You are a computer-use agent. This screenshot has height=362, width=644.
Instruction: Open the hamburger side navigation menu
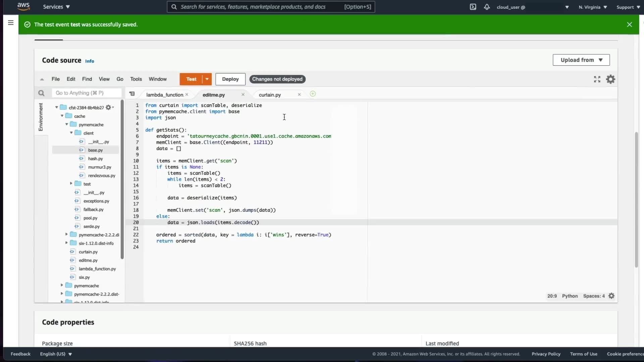click(11, 22)
